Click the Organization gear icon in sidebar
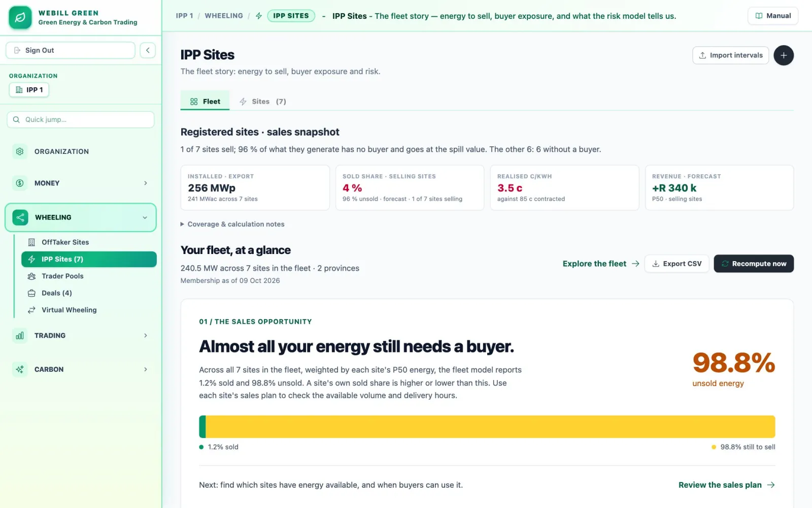Image resolution: width=812 pixels, height=508 pixels. [x=20, y=151]
